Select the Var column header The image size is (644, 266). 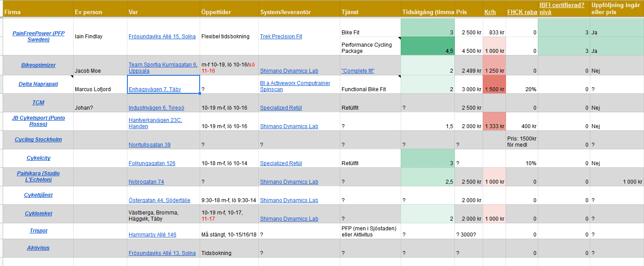coord(163,9)
